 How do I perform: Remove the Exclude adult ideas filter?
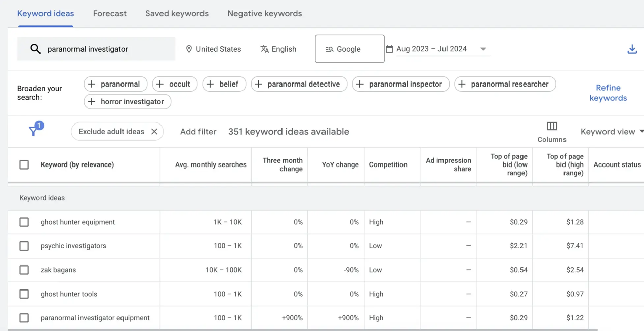click(154, 132)
